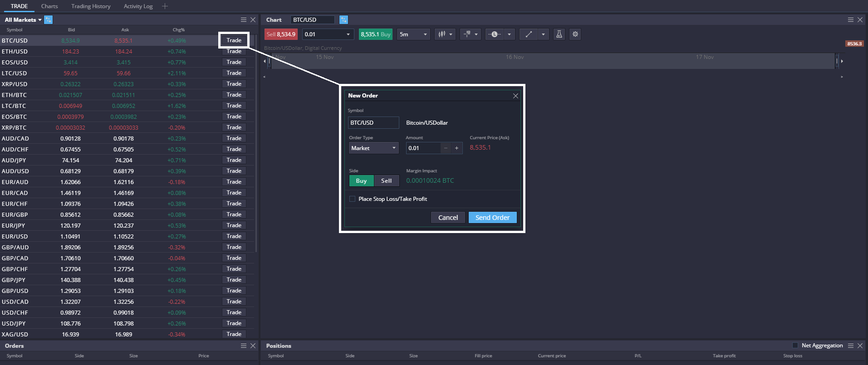Sort markets by Bid column header
Screen dimensions: 868x365
(x=71, y=30)
